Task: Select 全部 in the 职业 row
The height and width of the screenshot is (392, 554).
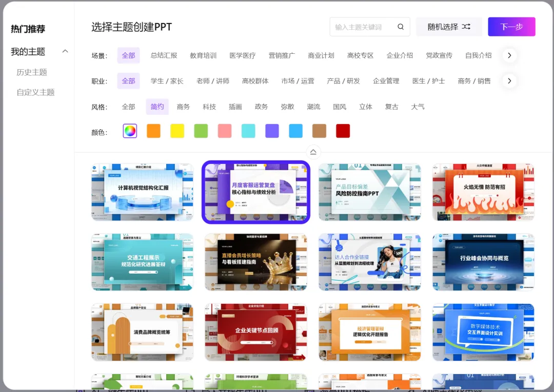Action: click(x=128, y=81)
